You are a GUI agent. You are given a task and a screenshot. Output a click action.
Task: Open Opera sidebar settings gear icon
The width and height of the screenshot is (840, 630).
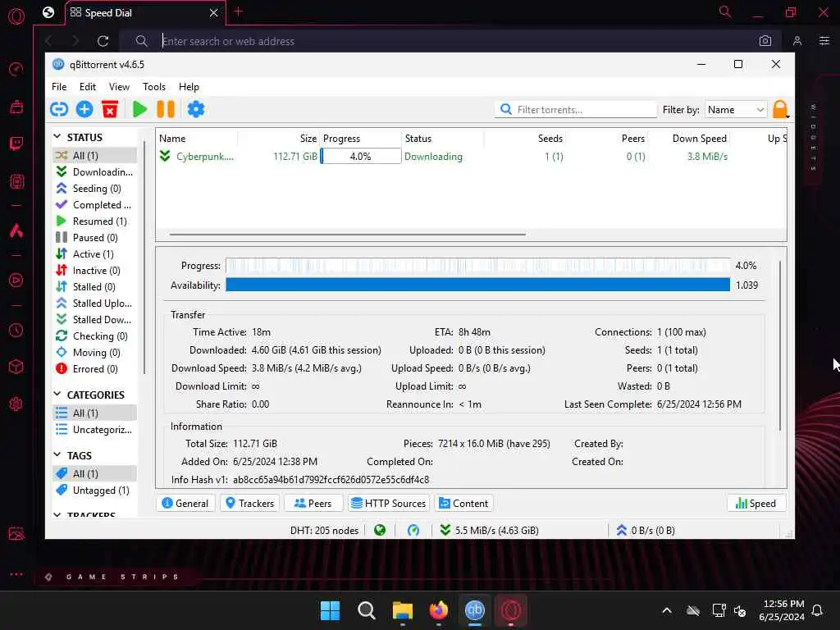click(16, 404)
